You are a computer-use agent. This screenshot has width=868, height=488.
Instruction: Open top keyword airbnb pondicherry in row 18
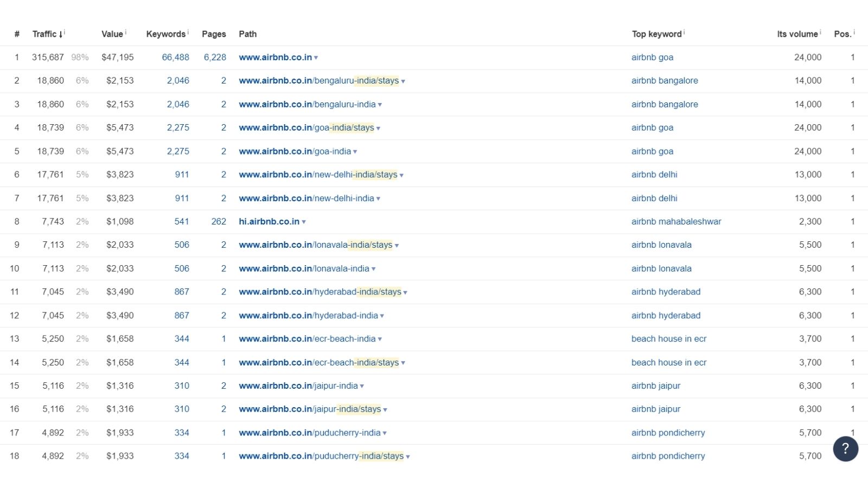[x=668, y=456]
